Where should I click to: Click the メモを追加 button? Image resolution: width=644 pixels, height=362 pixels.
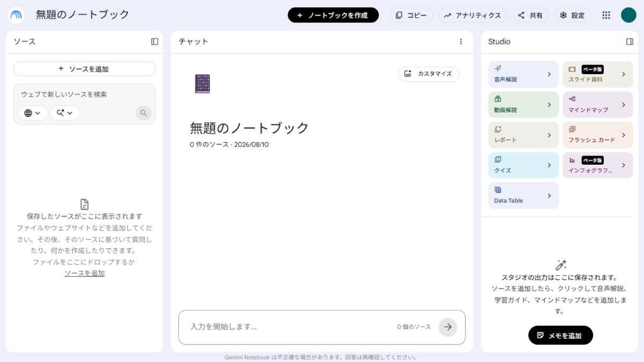click(561, 335)
